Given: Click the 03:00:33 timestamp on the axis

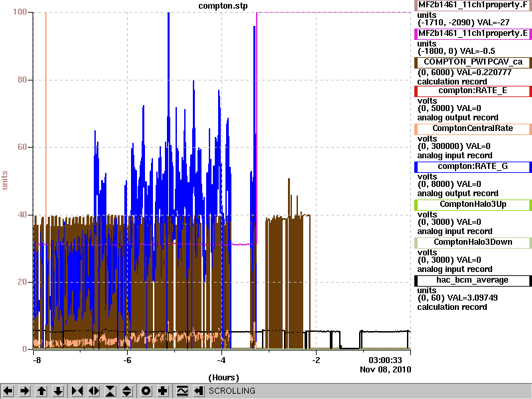Looking at the screenshot, I should pos(385,360).
